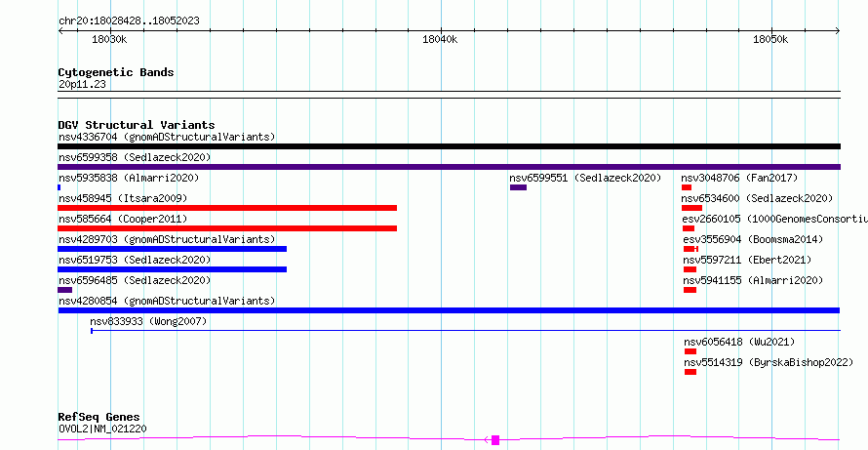Open nsv458945 (Itsara2009) label
868x450 pixels.
123,198
